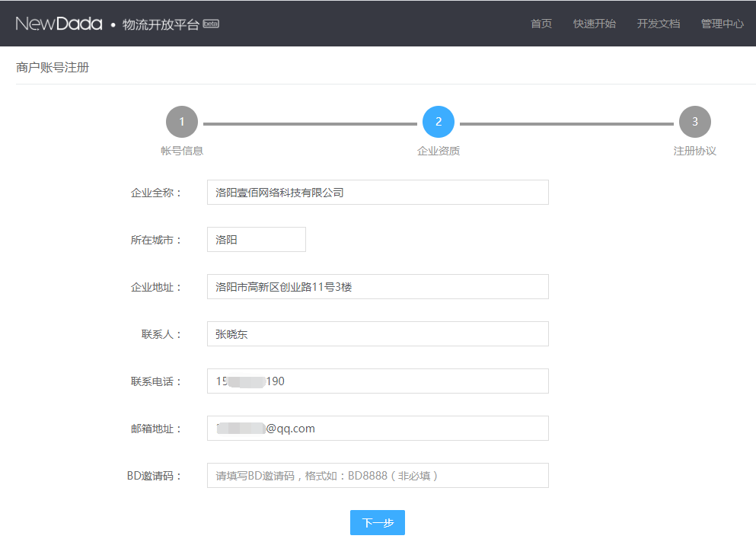Click step 3 circle 注册协议
This screenshot has width=756, height=558.
tap(695, 122)
